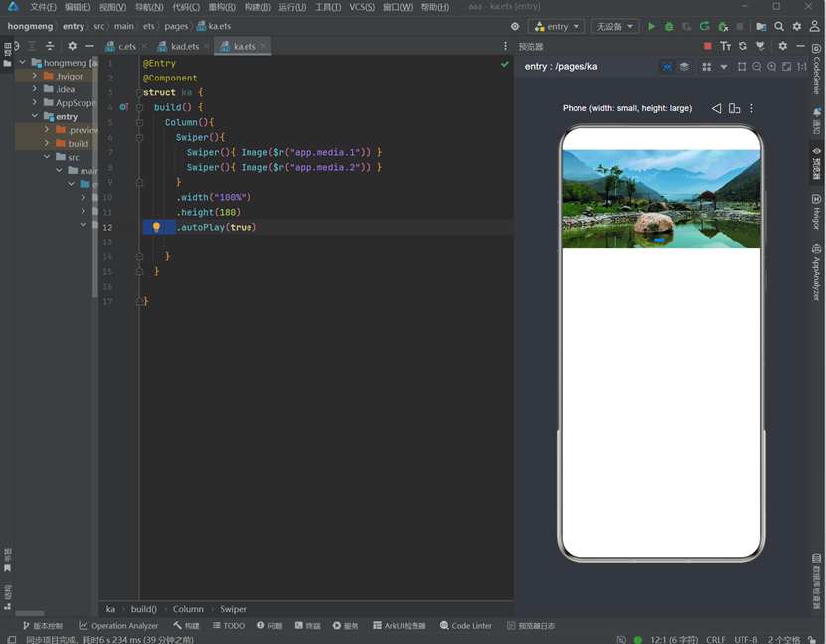Expand the AppScope folder
This screenshot has height=644, width=826.
35,102
